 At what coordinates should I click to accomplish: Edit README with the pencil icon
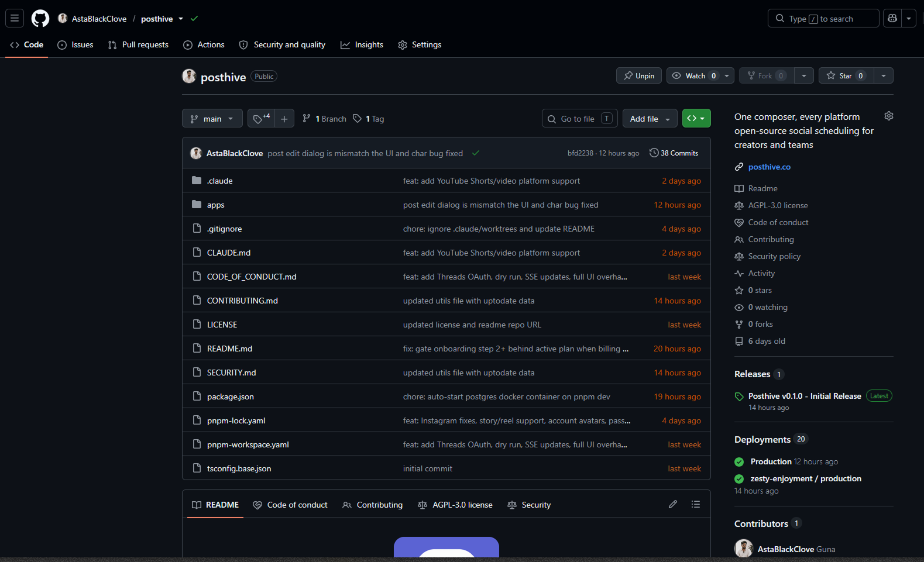pyautogui.click(x=673, y=504)
